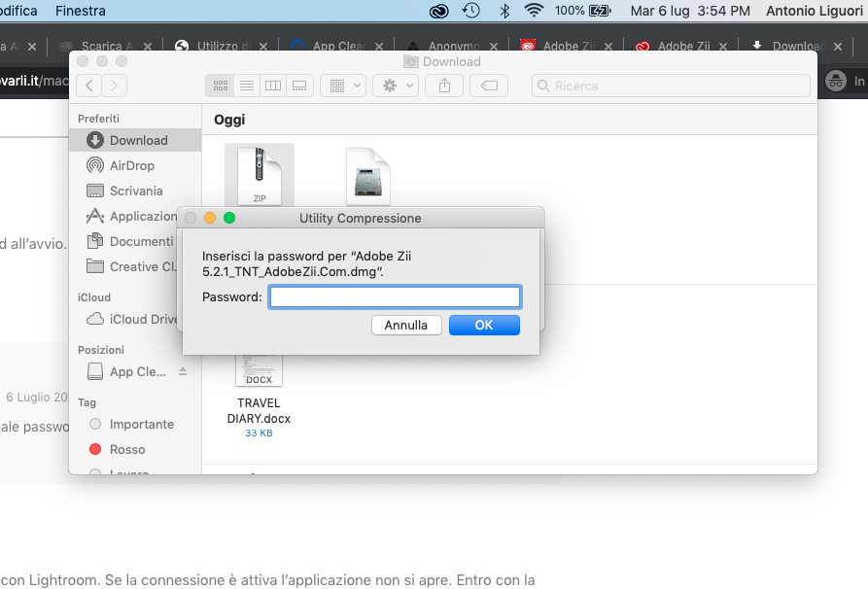The width and height of the screenshot is (868, 589).
Task: Open the gear action menu in Finder
Action: 396,86
